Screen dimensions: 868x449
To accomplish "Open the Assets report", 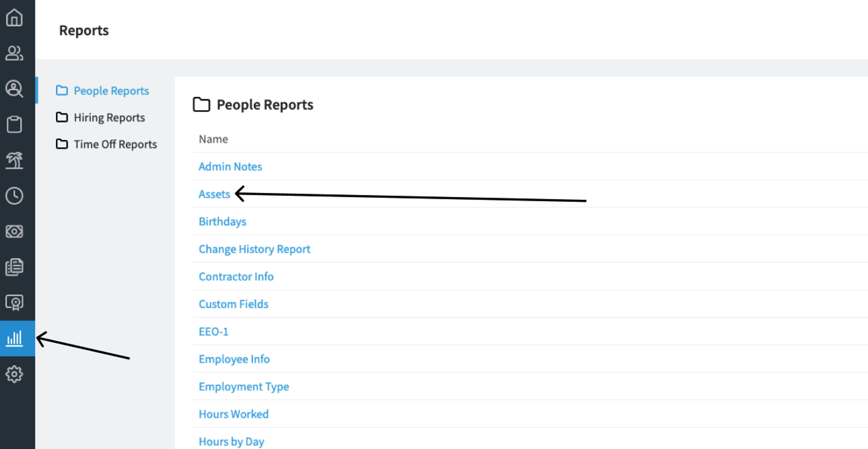I will [x=214, y=194].
